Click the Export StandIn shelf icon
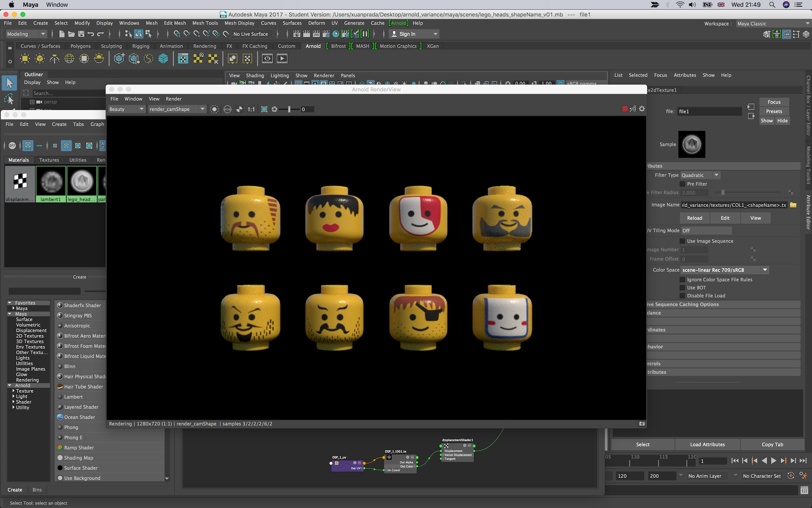The height and width of the screenshot is (508, 812). tap(134, 58)
